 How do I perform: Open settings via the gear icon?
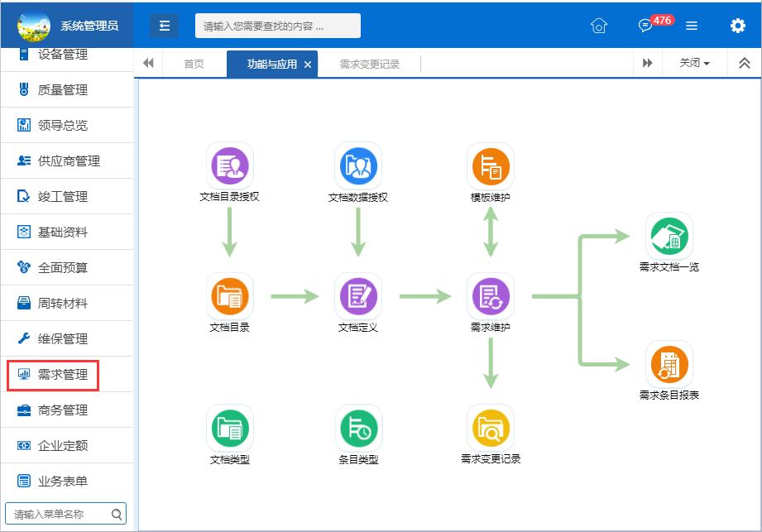coord(737,26)
